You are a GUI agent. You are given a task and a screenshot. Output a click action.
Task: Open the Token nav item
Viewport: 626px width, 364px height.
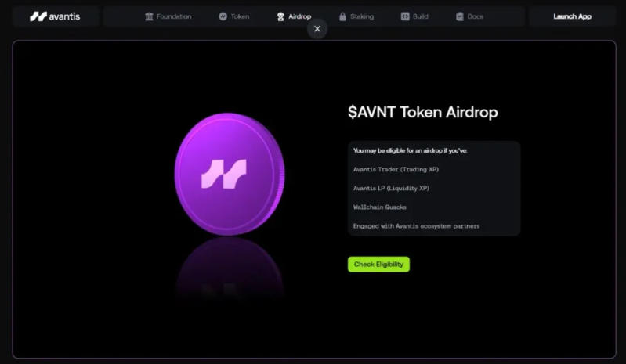click(x=240, y=16)
